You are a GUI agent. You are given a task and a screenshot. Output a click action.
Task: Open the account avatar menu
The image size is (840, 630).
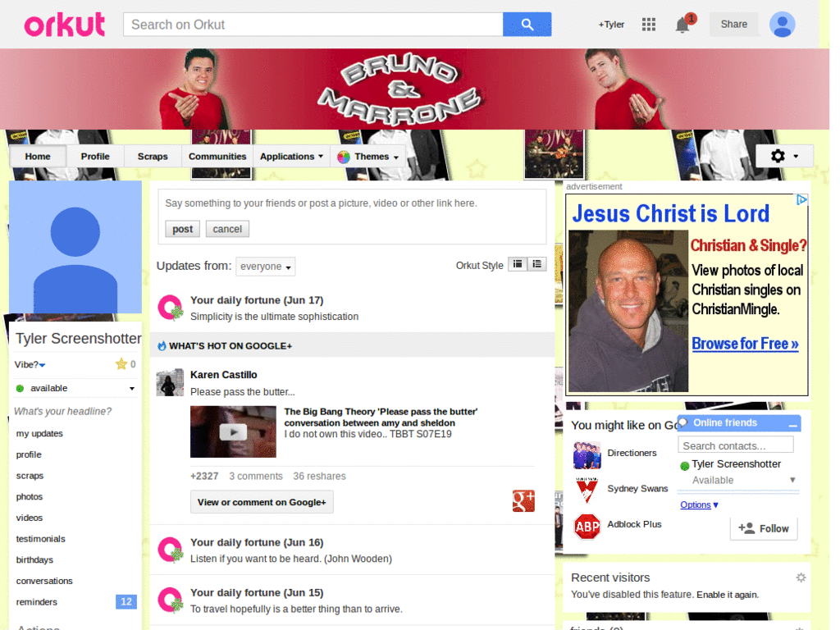tap(782, 24)
